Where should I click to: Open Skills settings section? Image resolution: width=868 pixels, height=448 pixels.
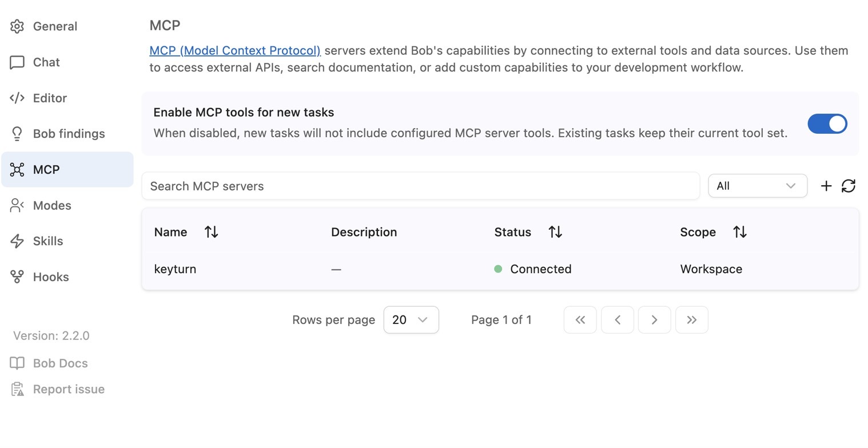(67, 241)
